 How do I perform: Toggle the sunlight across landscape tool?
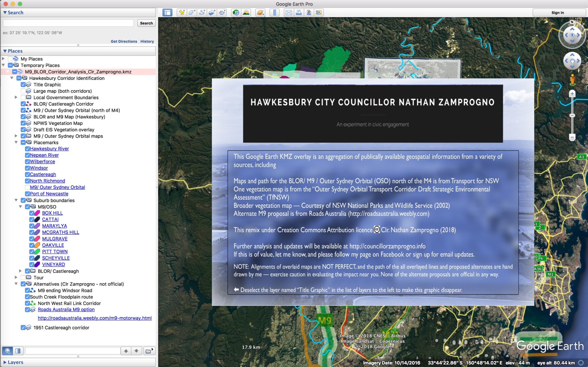point(246,13)
